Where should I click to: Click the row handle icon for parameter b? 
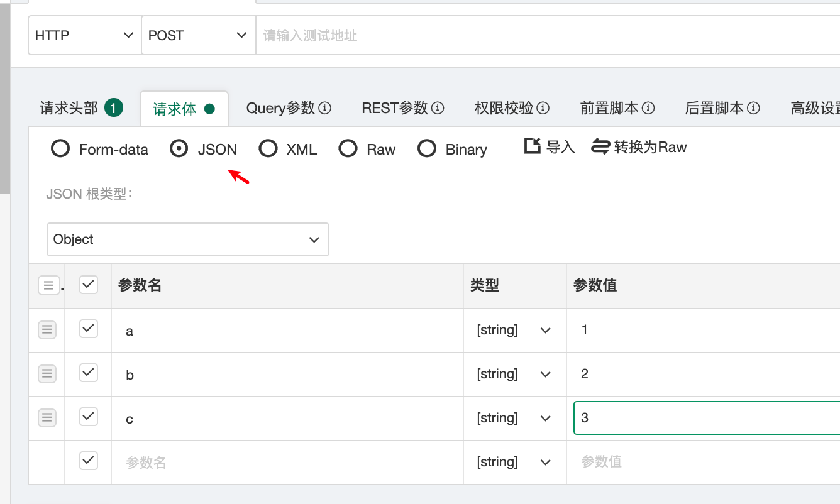pos(47,373)
